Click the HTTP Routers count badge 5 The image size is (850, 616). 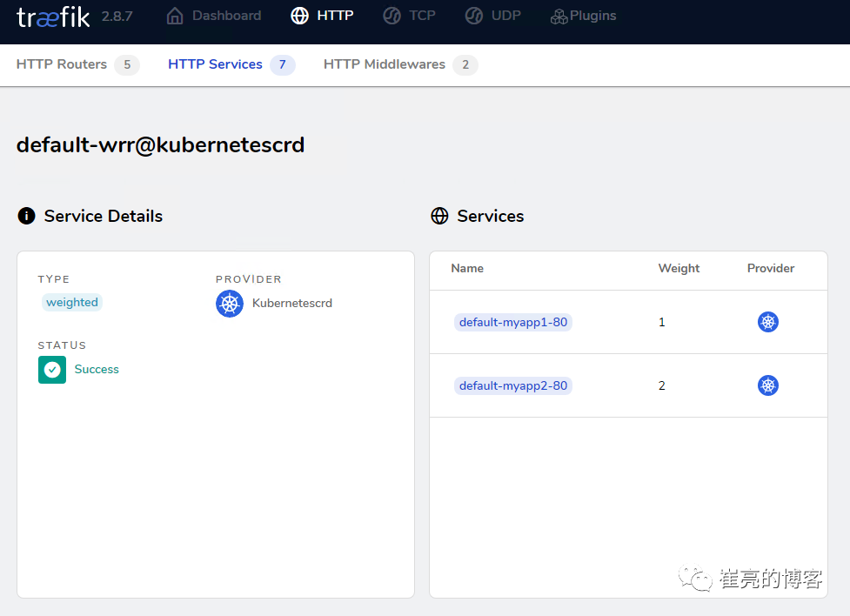127,65
